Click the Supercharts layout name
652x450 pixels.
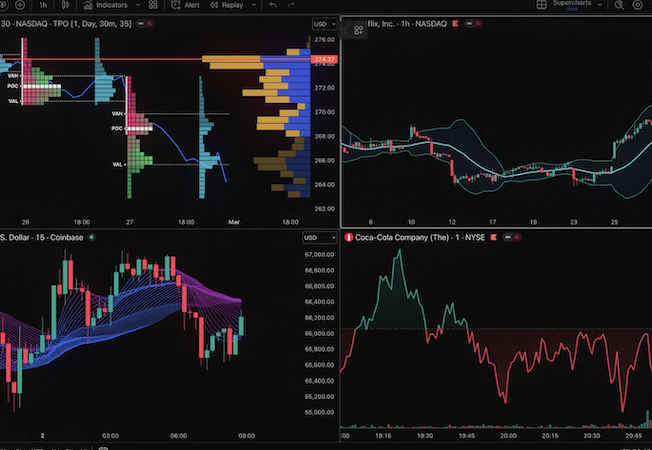[x=572, y=3]
